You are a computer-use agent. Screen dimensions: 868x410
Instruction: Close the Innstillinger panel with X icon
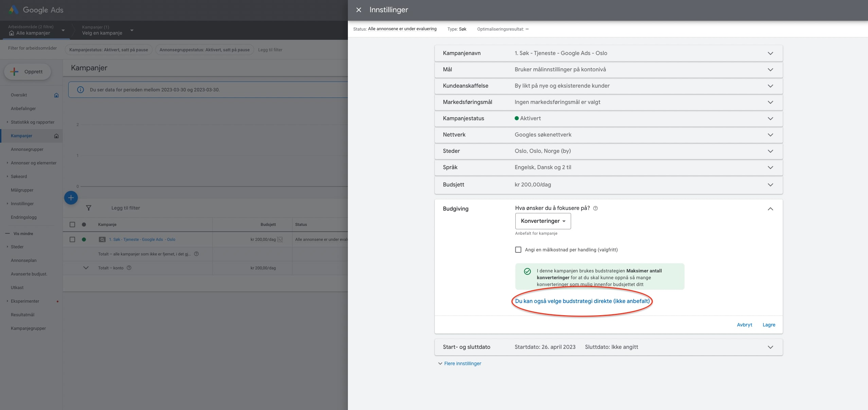[x=358, y=10]
